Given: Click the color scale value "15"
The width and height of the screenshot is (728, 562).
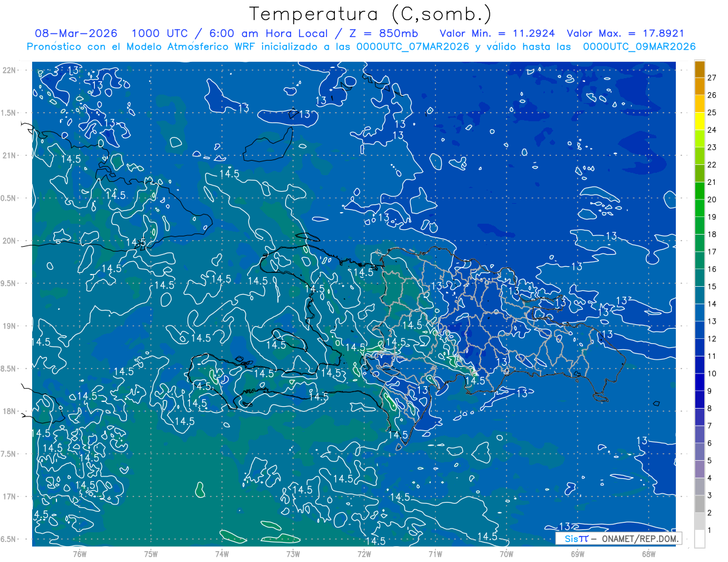Looking at the screenshot, I should 712,286.
